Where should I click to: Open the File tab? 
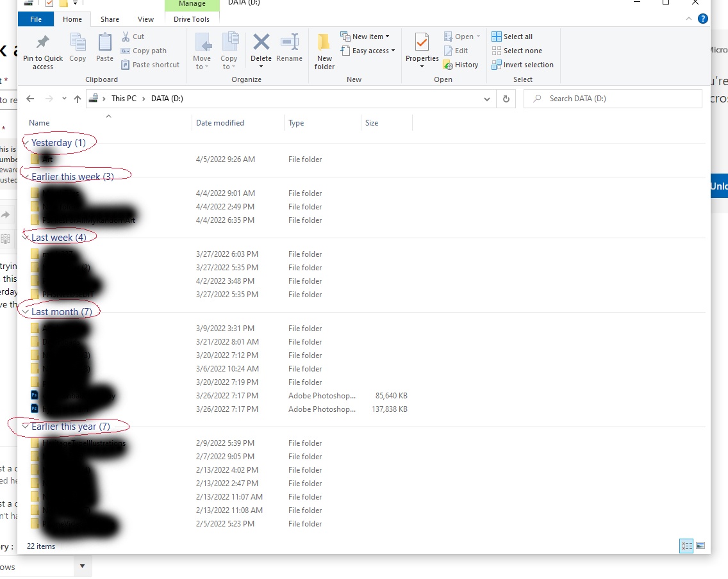pyautogui.click(x=36, y=19)
